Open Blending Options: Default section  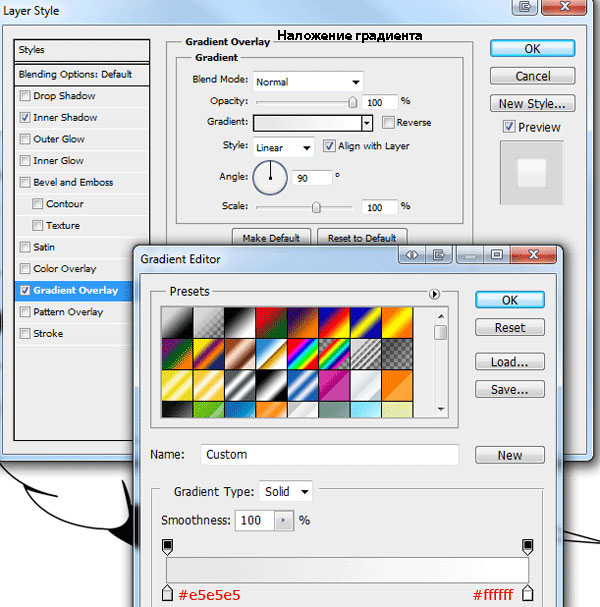coord(76,74)
